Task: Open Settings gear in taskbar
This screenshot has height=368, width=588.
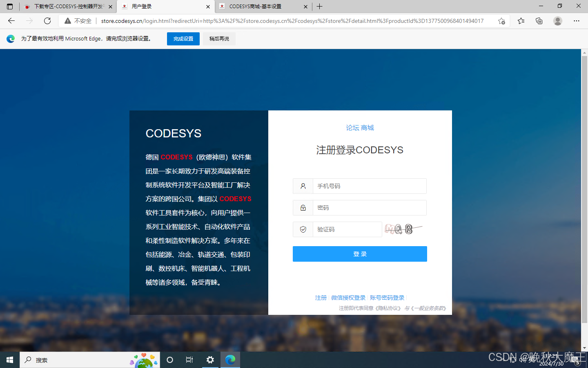Action: tap(210, 360)
